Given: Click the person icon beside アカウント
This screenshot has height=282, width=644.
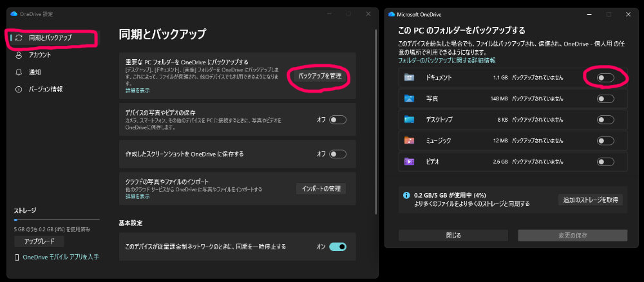Looking at the screenshot, I should pyautogui.click(x=19, y=55).
